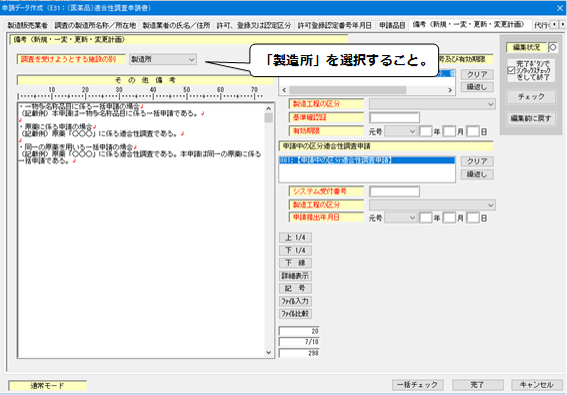Click the vertical scrollbar thumb in text area
This screenshot has width=567, height=395.
coord(269,118)
